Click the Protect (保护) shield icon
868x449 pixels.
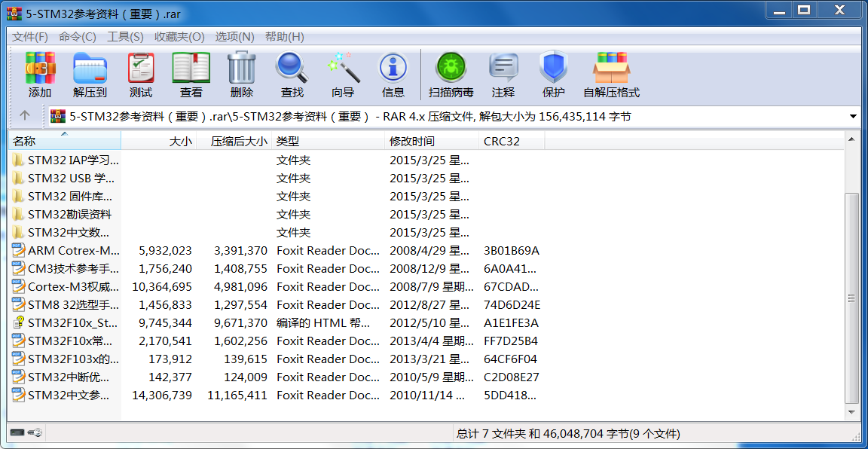coord(554,68)
